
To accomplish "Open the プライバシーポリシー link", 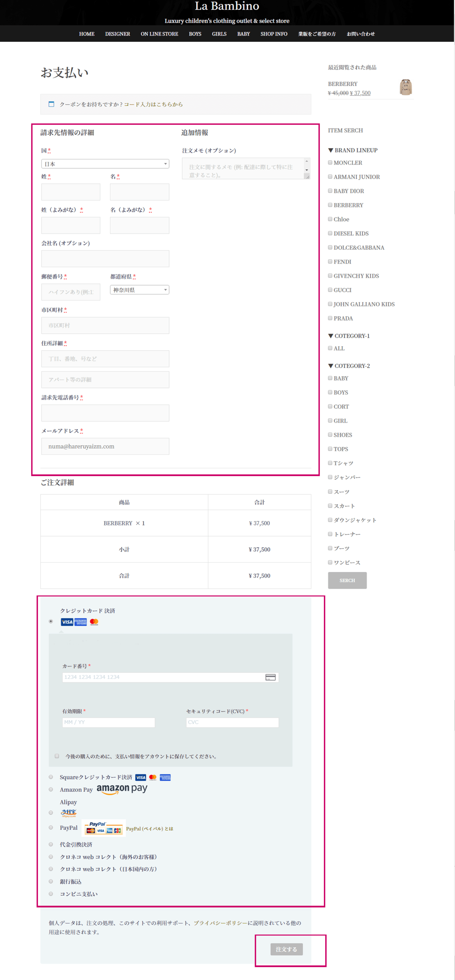I will (x=220, y=923).
